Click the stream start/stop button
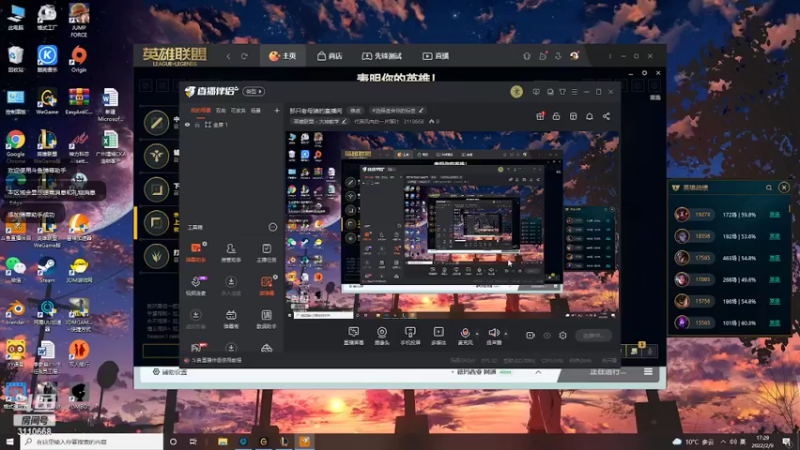 coord(594,335)
